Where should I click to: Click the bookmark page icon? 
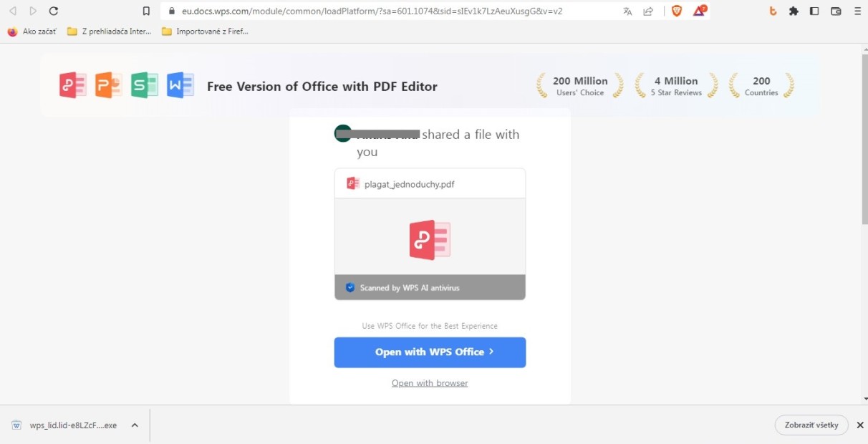click(146, 11)
